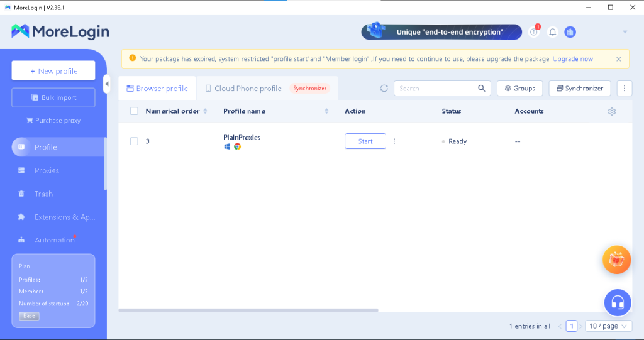Viewport: 644px width, 340px height.
Task: Click the red Synchronizer tag
Action: pyautogui.click(x=309, y=88)
